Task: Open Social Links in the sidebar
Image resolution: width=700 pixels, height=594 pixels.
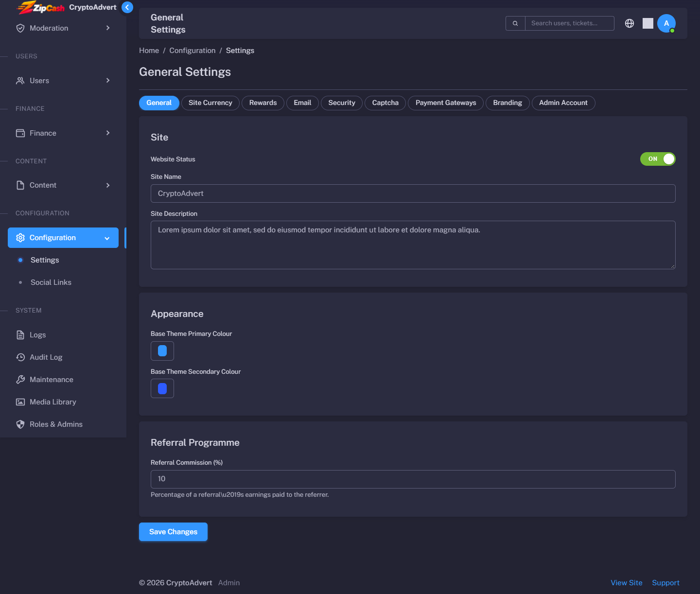Action: point(51,282)
